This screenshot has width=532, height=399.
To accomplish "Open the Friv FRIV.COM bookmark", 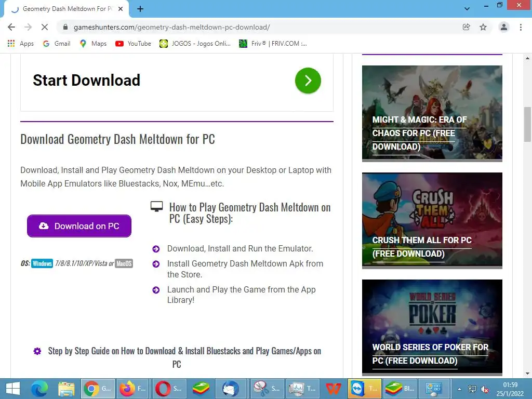I will pos(273,44).
